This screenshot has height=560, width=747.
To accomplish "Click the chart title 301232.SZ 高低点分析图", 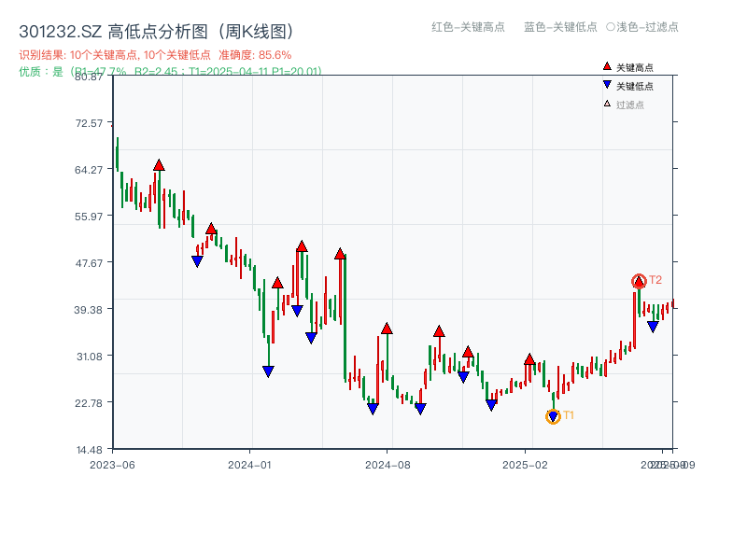I will point(154,29).
